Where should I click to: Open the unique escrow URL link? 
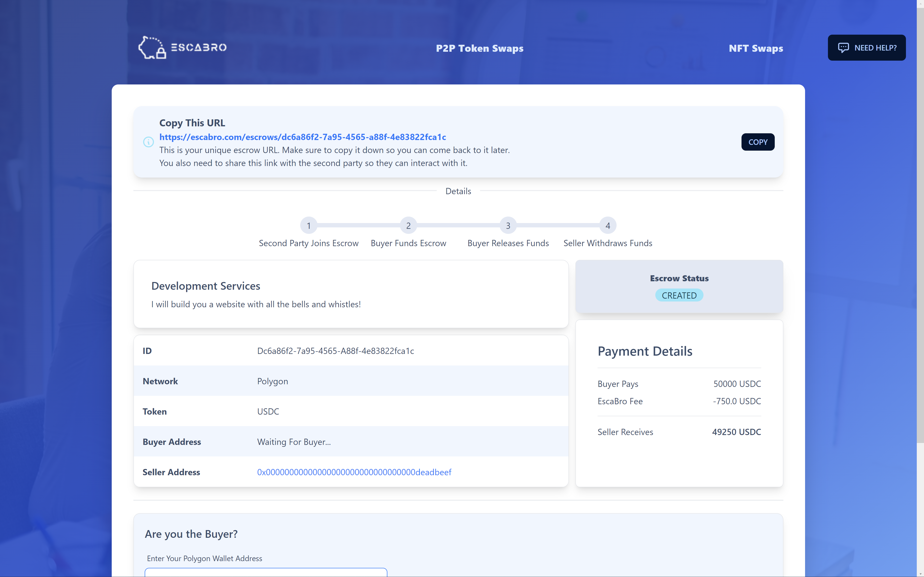[302, 137]
